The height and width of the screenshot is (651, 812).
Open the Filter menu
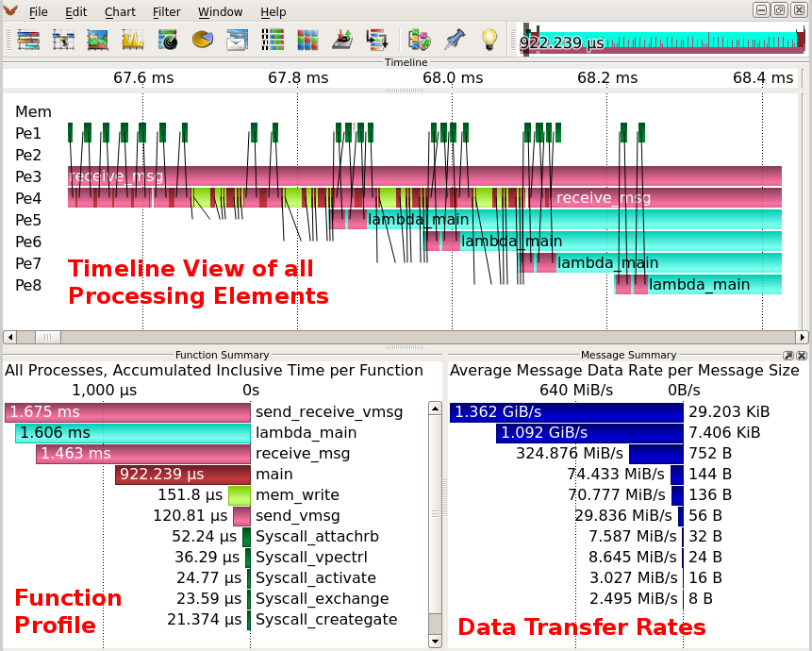point(166,12)
